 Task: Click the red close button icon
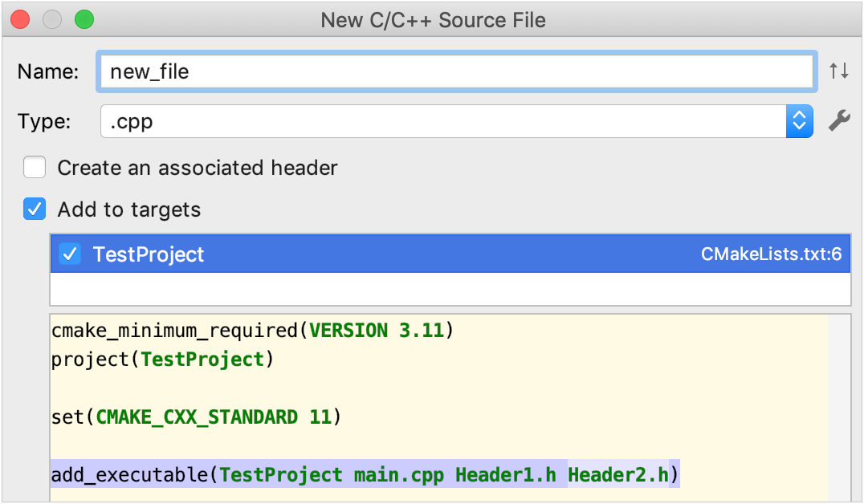[x=19, y=19]
